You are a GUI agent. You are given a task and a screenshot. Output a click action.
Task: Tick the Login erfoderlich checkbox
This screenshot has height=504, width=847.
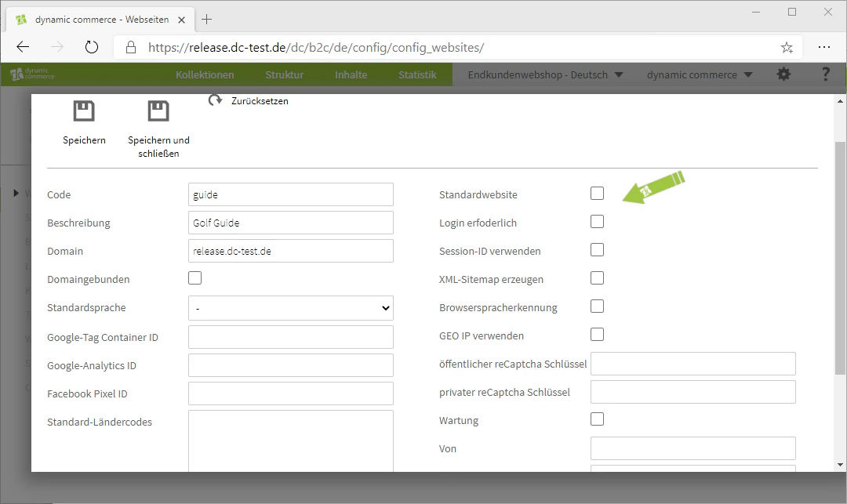[x=597, y=222]
